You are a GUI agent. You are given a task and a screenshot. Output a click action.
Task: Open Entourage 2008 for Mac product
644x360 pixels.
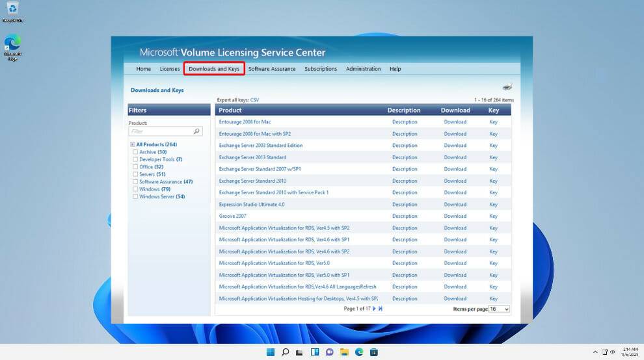point(245,122)
